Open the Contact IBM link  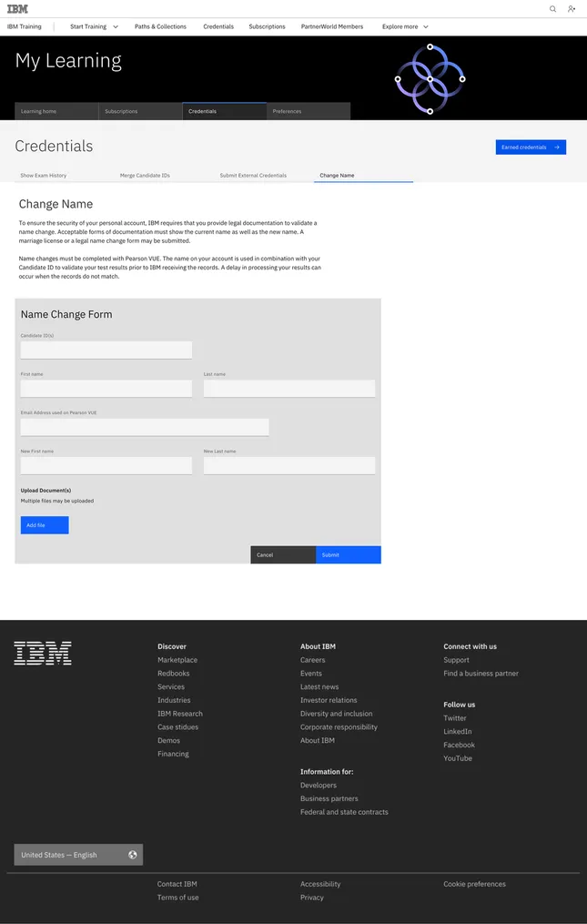177,884
